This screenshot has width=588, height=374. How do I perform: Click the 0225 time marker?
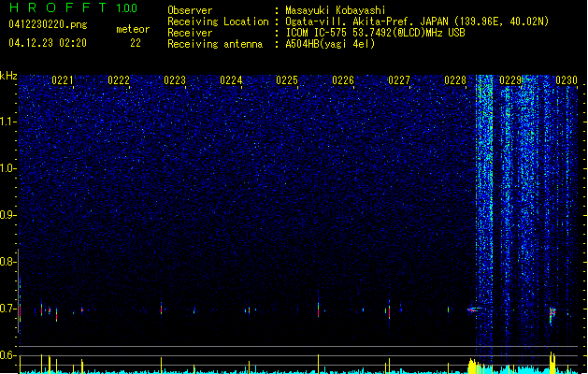(287, 80)
